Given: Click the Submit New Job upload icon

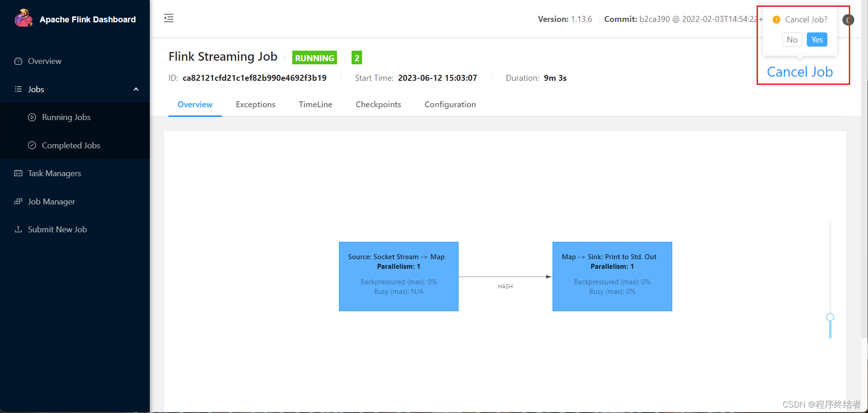Looking at the screenshot, I should tap(18, 230).
